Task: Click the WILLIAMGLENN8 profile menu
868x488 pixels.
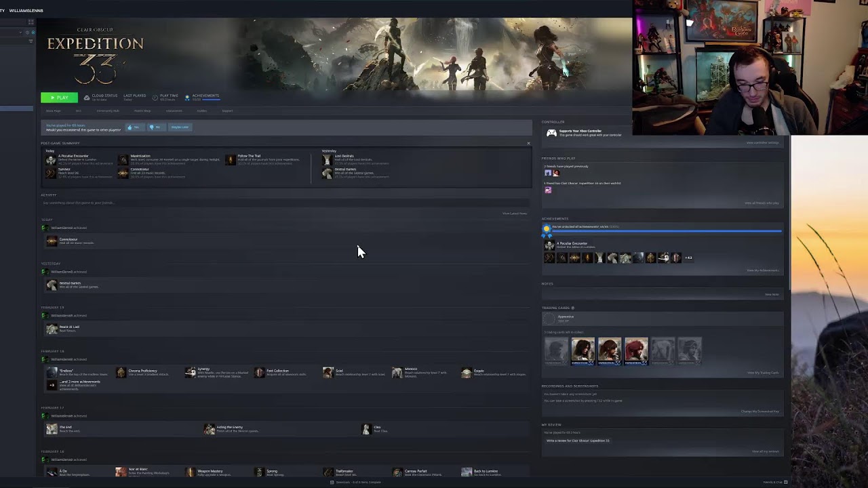Action: 26,11
